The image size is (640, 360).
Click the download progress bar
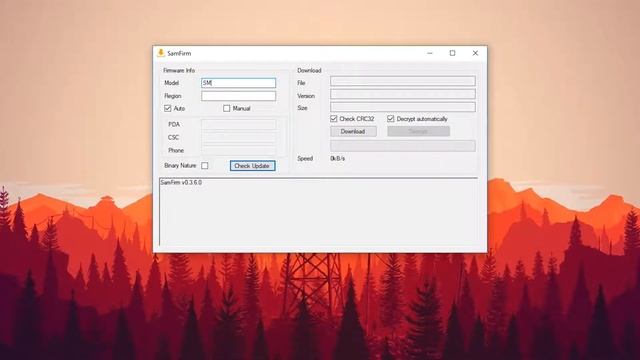(403, 146)
